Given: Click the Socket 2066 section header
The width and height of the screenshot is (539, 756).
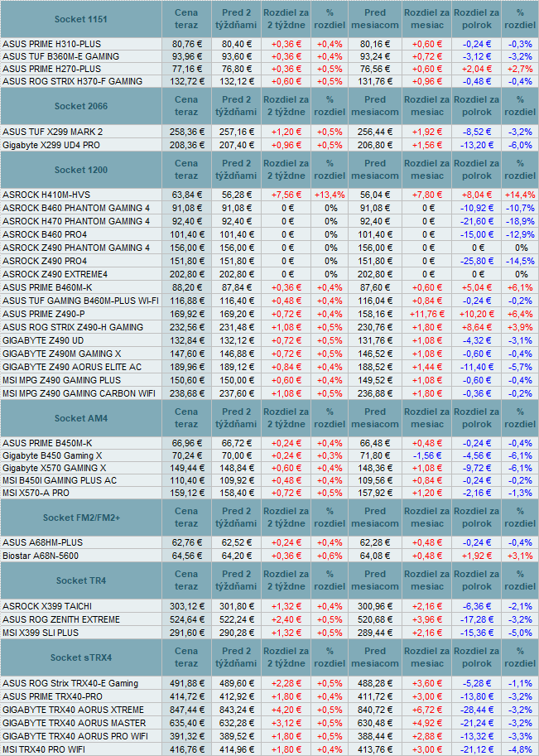Looking at the screenshot, I should click(x=80, y=107).
